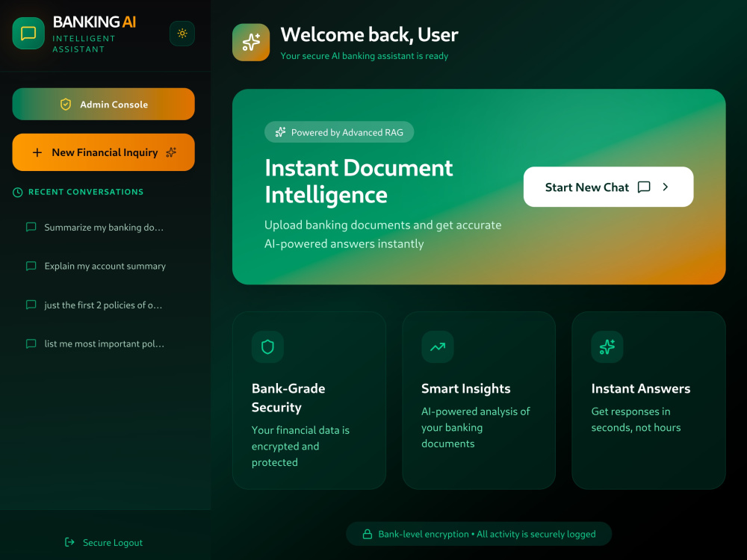Open 'just the first 2 policies of o…' conversation
This screenshot has height=560, width=747.
[x=103, y=305]
